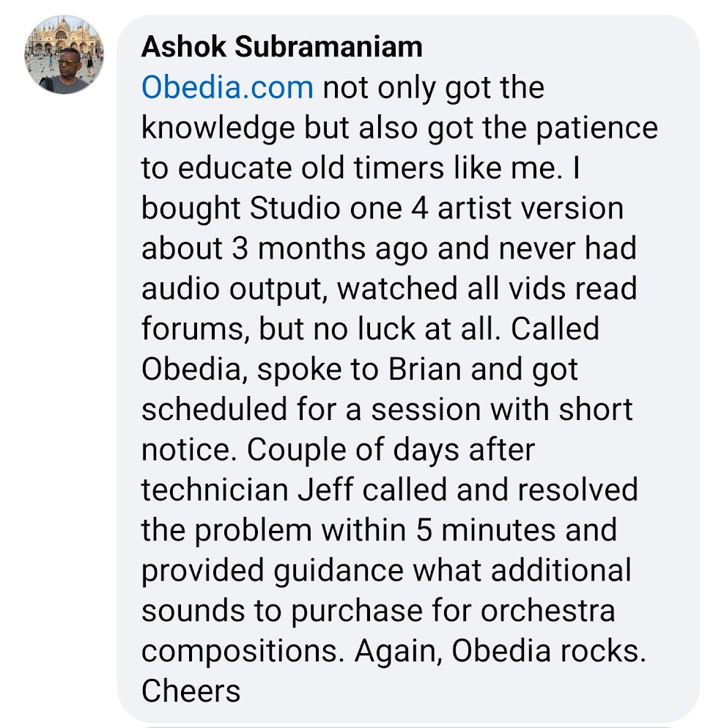Click the words "Couple of days after"
The height and width of the screenshot is (728, 724).
click(x=391, y=450)
